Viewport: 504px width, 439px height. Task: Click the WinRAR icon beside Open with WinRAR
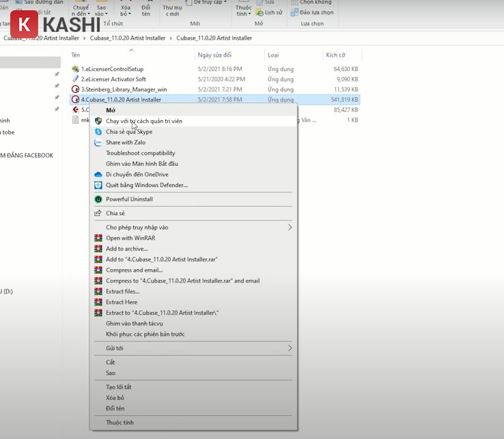click(98, 238)
